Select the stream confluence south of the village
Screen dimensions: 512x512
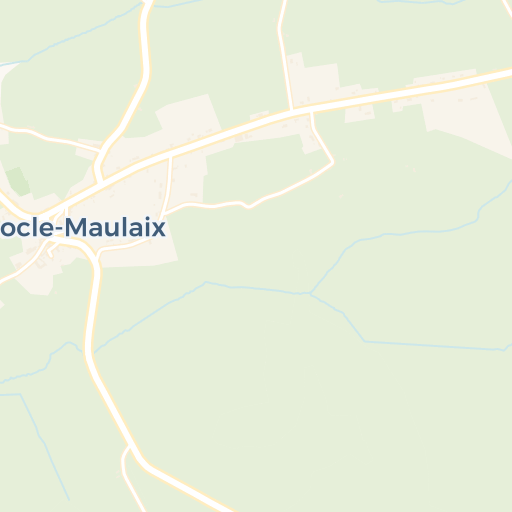point(310,293)
